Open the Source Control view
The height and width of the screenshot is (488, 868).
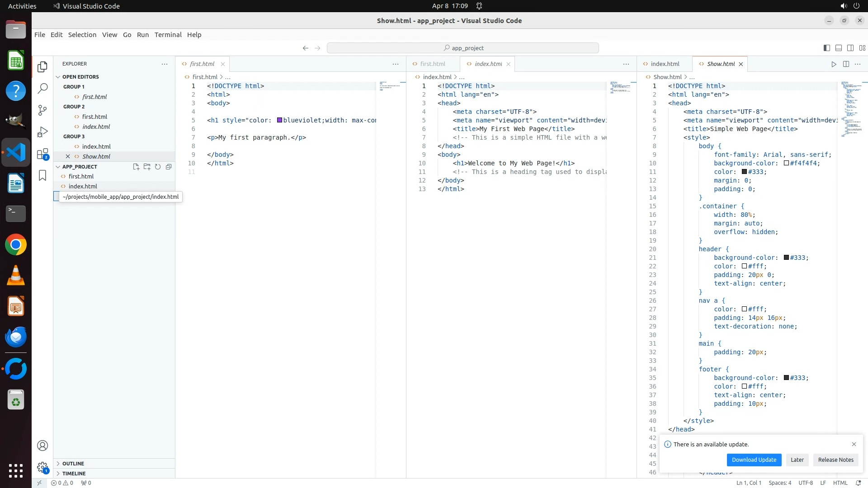pos(42,110)
